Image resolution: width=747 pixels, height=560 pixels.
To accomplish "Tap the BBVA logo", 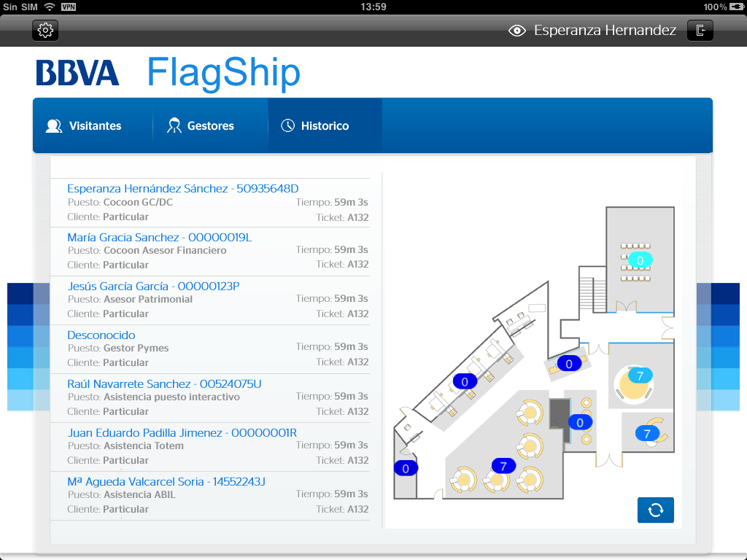I will [77, 73].
